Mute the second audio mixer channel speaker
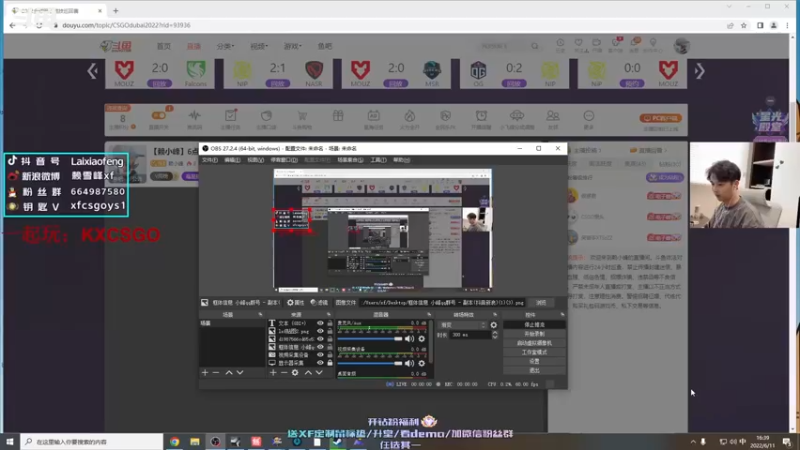800x450 pixels. (x=409, y=363)
